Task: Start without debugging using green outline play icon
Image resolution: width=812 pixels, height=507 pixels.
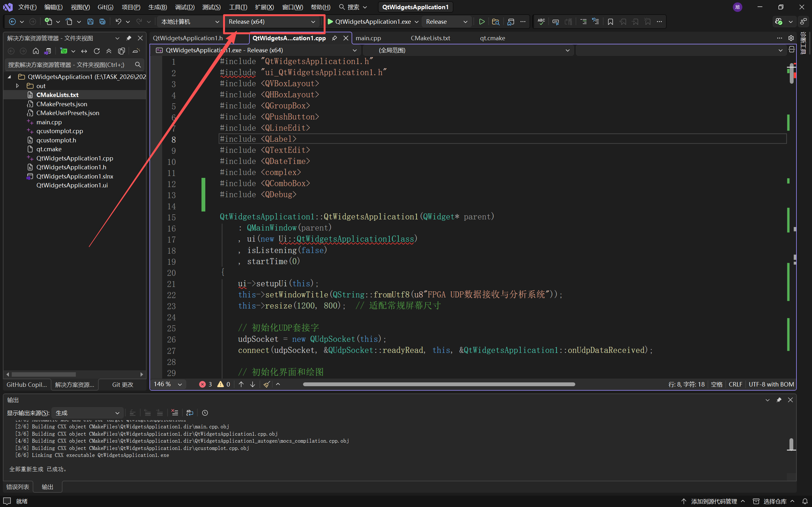Action: point(481,22)
